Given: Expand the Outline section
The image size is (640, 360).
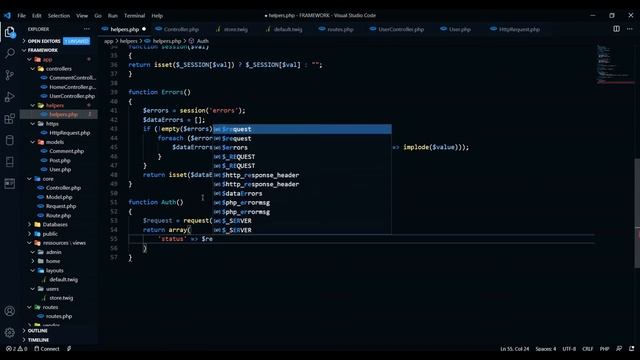Looking at the screenshot, I should [38, 331].
